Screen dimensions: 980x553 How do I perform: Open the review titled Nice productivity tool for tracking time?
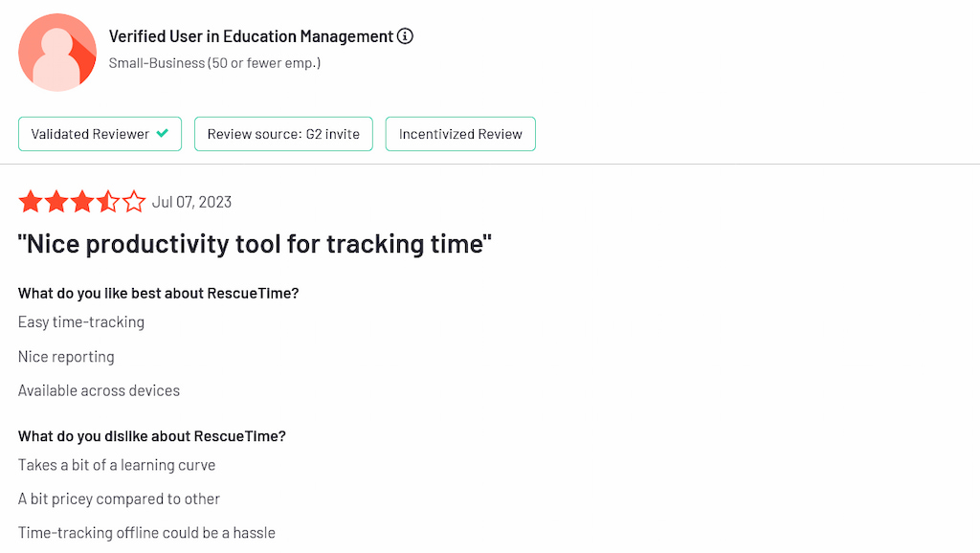[x=254, y=243]
